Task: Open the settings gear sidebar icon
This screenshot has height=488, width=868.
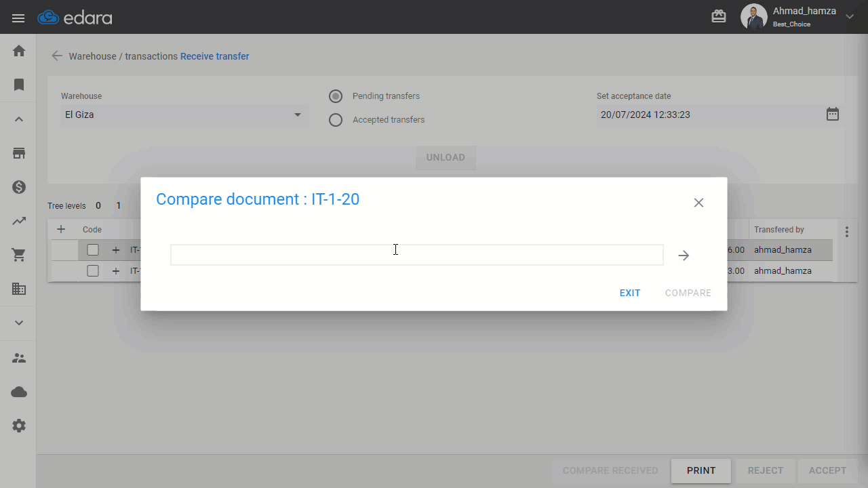Action: [x=19, y=426]
